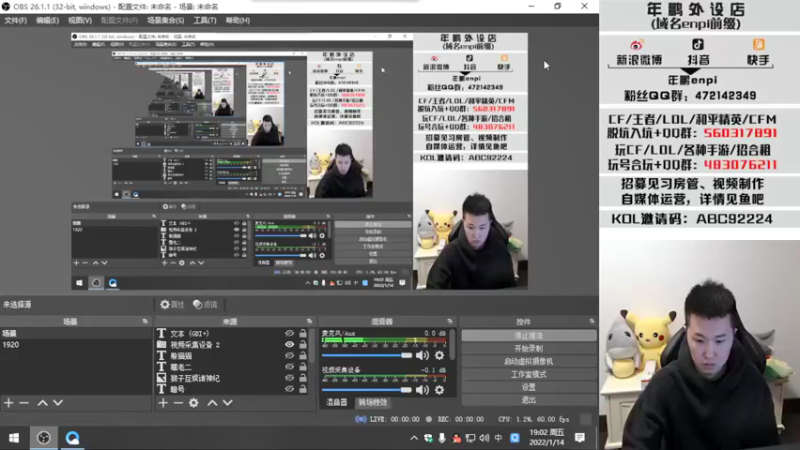Mute the 麦克风/Aux speaker icon
The height and width of the screenshot is (450, 800).
(x=422, y=355)
